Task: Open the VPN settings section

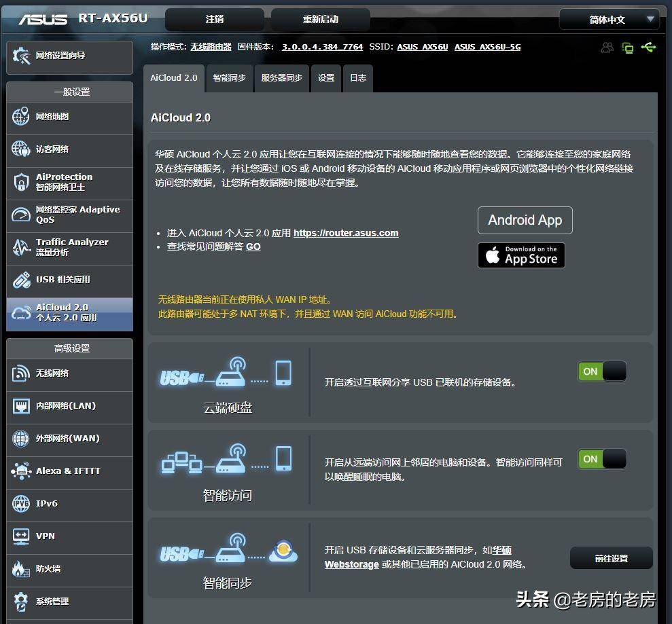Action: [x=44, y=536]
